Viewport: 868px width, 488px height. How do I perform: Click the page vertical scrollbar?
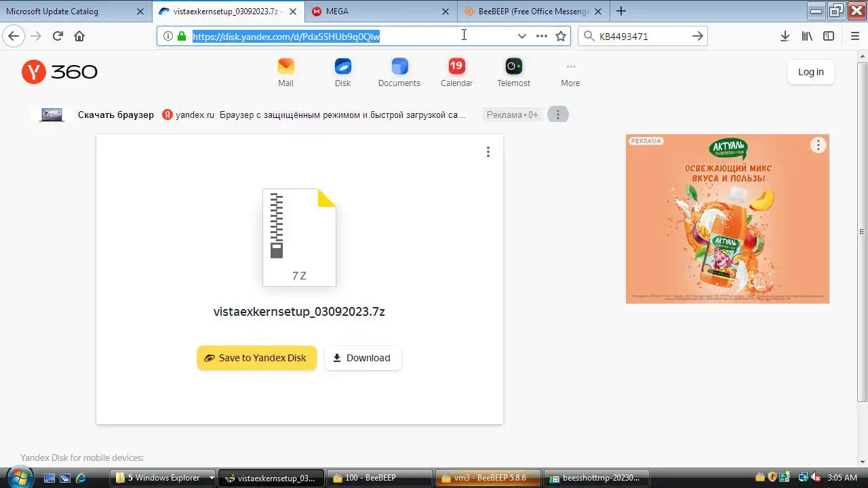tap(862, 232)
